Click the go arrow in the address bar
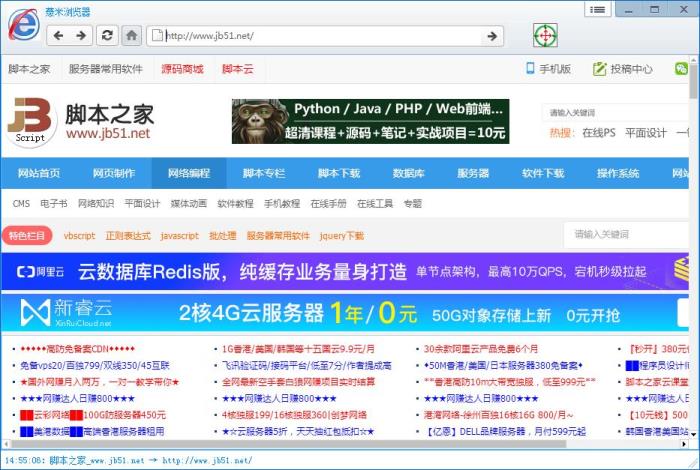The height and width of the screenshot is (470, 700). click(492, 36)
